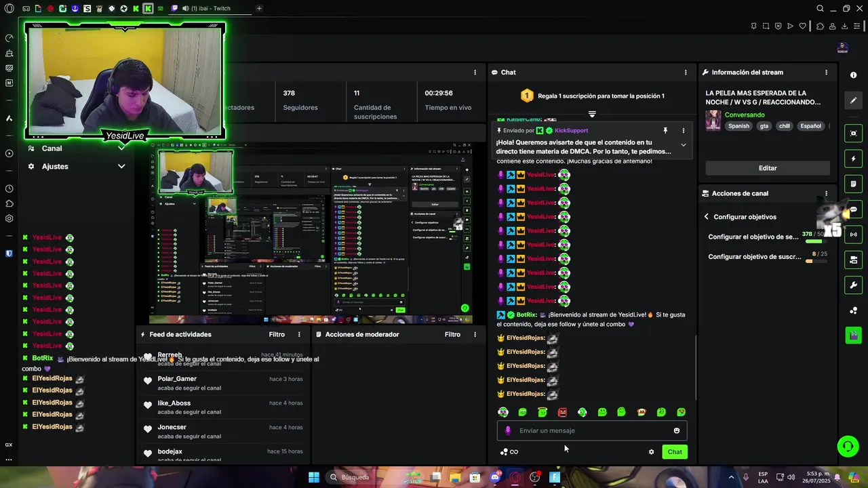Screen dimensions: 868x488
Task: Click the Spanish tag chip
Action: tap(739, 126)
